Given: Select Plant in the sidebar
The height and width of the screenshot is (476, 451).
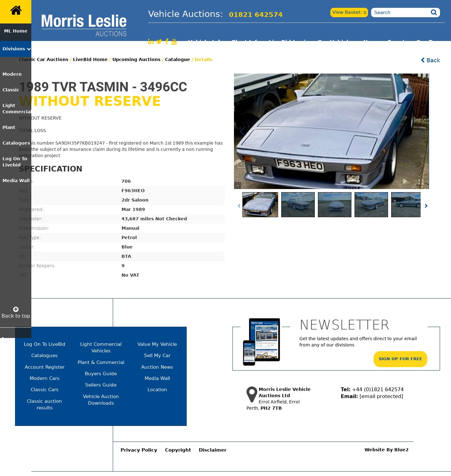Looking at the screenshot, I should (9, 127).
